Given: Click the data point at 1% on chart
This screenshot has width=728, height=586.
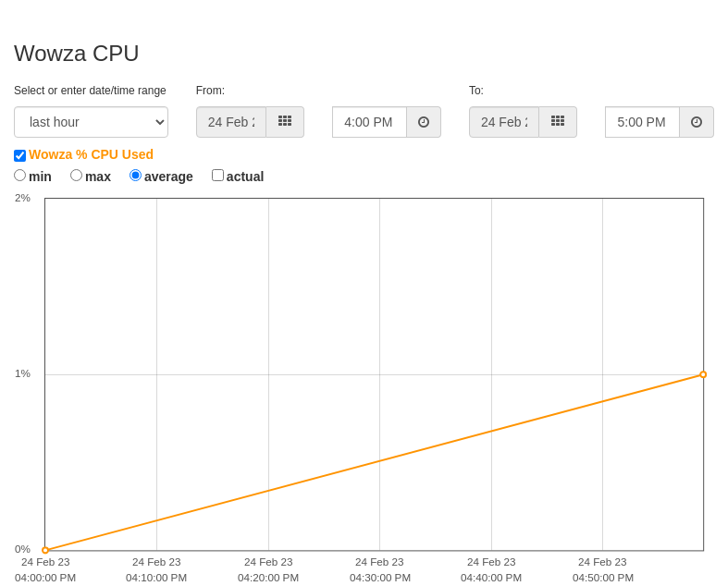Looking at the screenshot, I should [703, 374].
